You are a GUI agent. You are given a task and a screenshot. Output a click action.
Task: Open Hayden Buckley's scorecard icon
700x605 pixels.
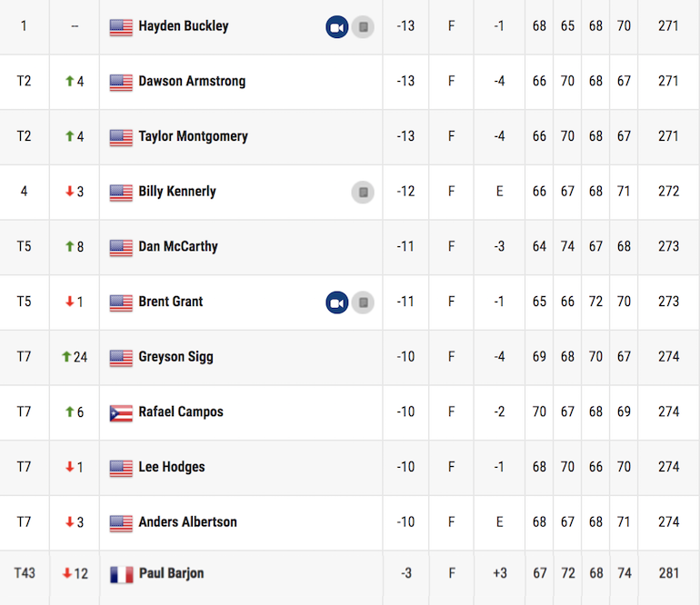pos(363,26)
